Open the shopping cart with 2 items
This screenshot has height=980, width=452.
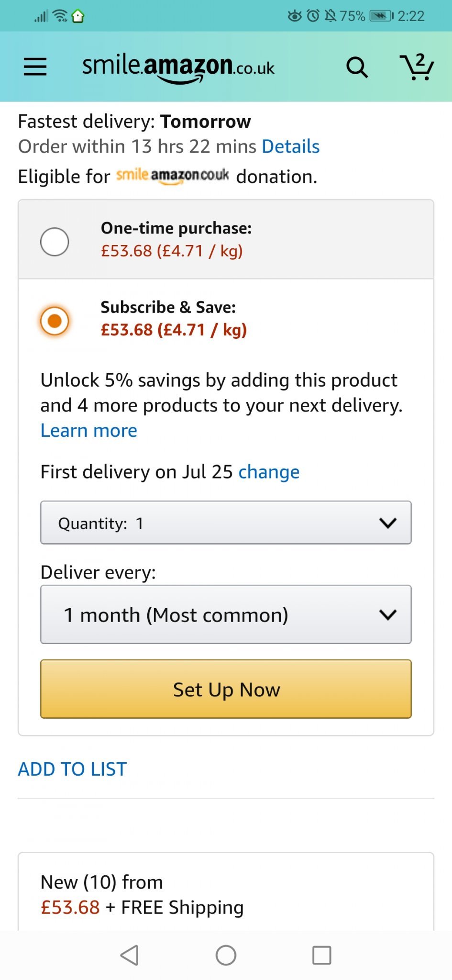click(417, 67)
